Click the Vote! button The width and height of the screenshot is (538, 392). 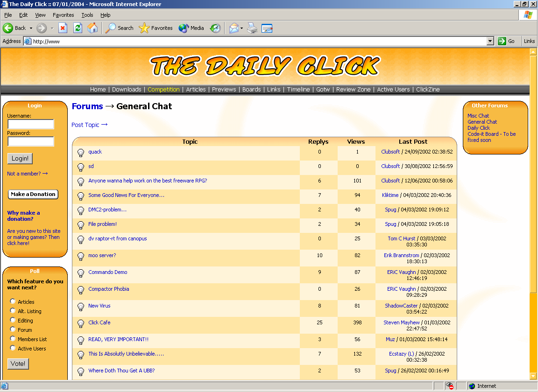18,364
